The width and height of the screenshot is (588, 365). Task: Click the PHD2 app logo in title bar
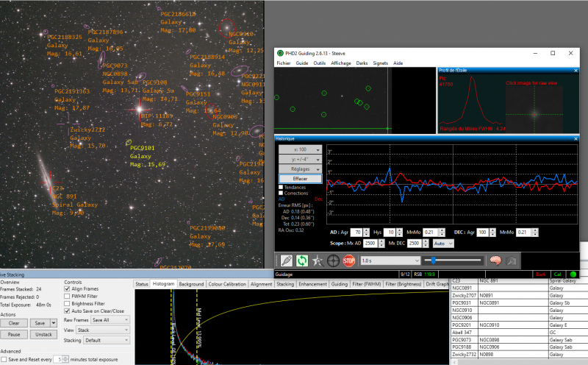pos(280,53)
